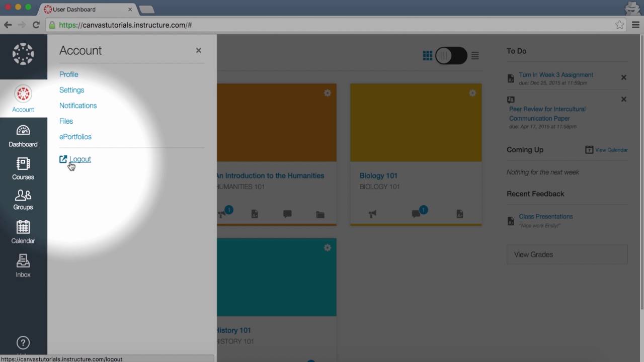Click the browser Forward arrow
The width and height of the screenshot is (644, 362).
coord(22,25)
